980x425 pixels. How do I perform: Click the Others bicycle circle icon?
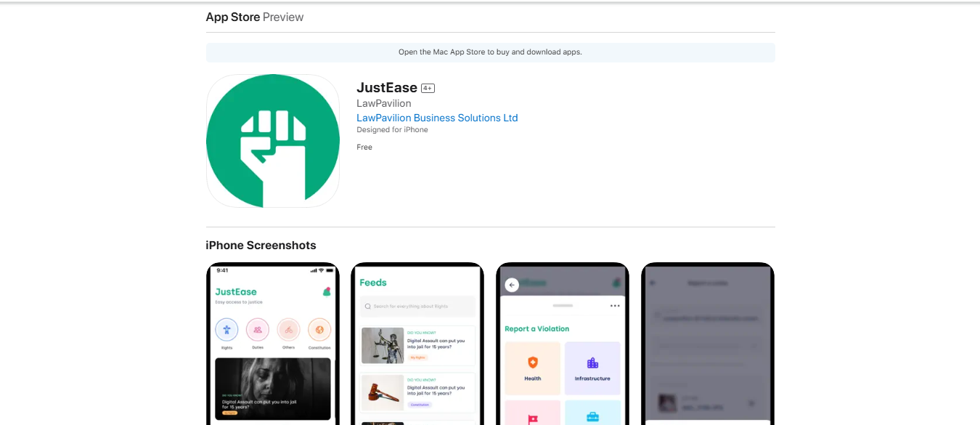(x=289, y=330)
